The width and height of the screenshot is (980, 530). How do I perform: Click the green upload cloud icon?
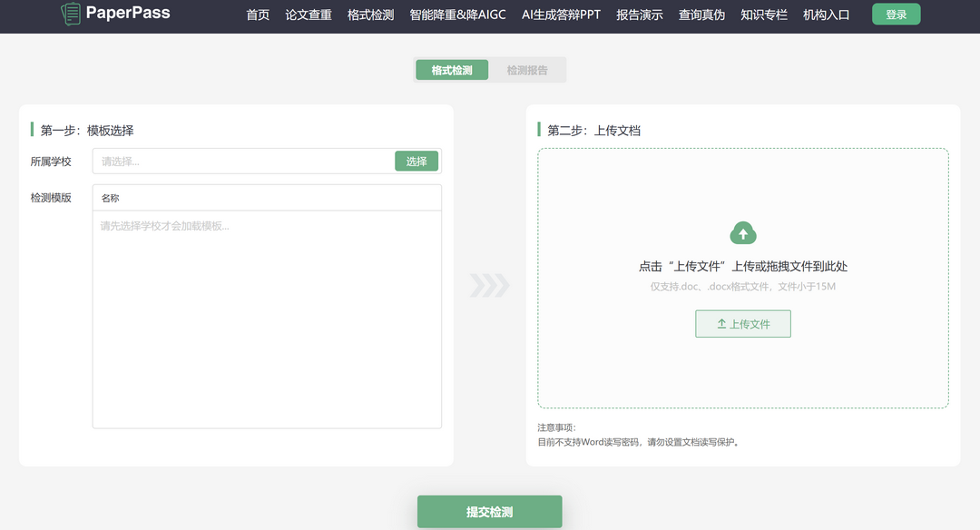[743, 233]
